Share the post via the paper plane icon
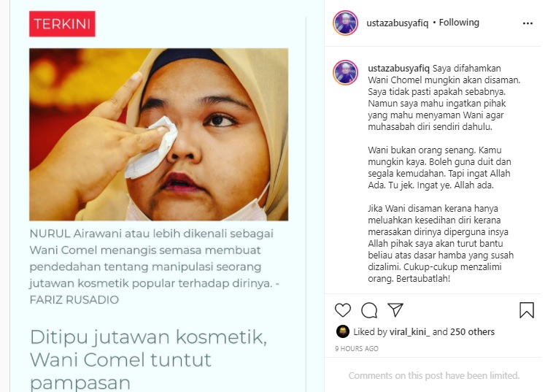Image resolution: width=545 pixels, height=392 pixels. [x=395, y=310]
